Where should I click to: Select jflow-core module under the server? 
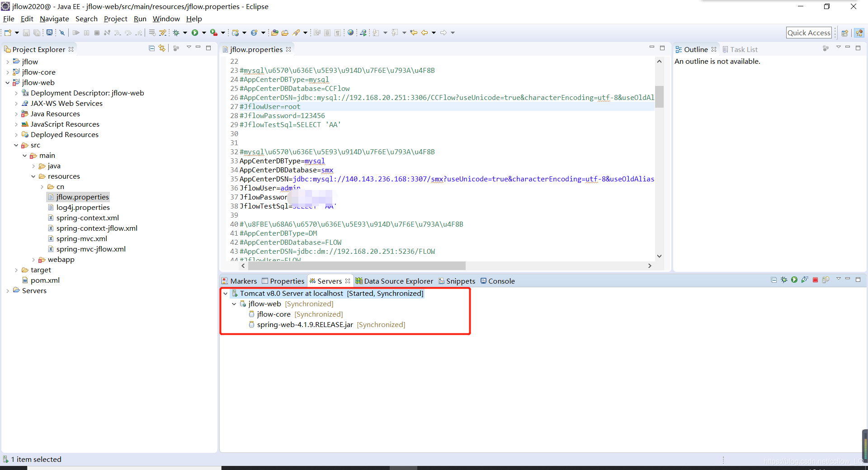[274, 314]
